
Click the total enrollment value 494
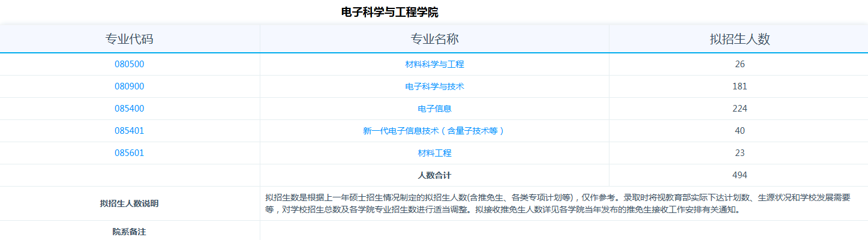[740, 175]
